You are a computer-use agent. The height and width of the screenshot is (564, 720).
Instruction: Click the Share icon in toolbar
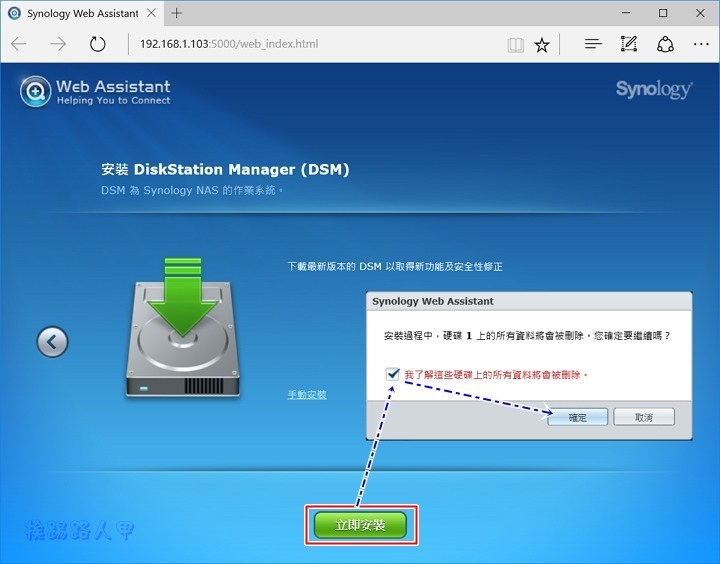pos(665,45)
